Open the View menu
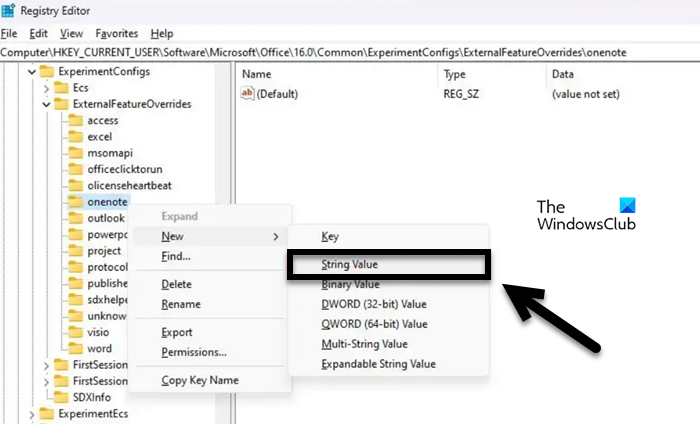The image size is (700, 424). point(71,33)
